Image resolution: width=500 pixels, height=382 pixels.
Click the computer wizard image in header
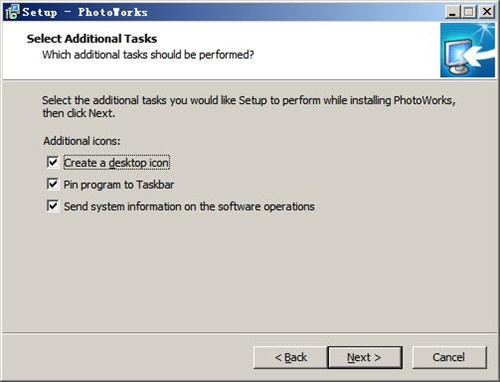pyautogui.click(x=467, y=50)
